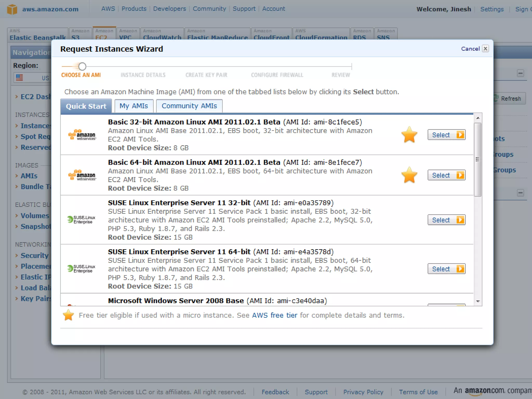Screen dimensions: 532x399
Task: Click the Cancel link in the wizard header
Action: (470, 49)
